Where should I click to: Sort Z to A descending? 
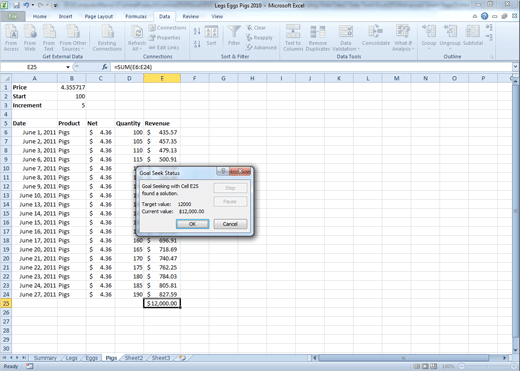(x=197, y=44)
